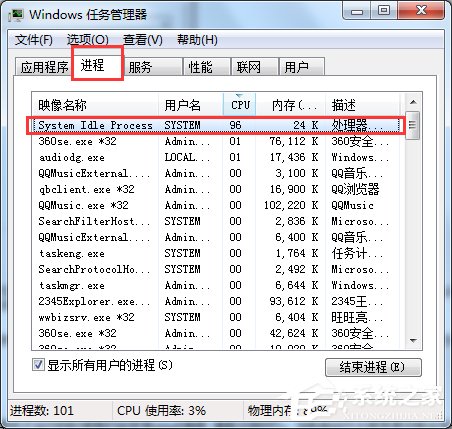The height and width of the screenshot is (429, 452).
Task: Open the 帮助(H) menu
Action: click(197, 40)
